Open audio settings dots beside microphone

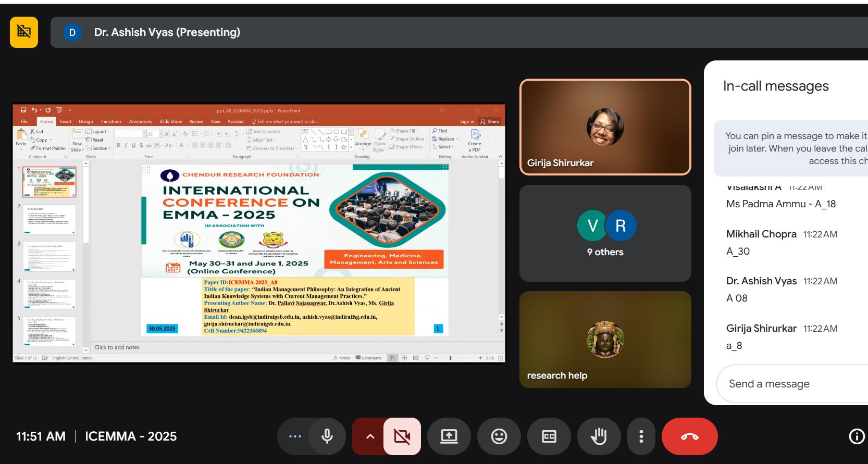click(x=295, y=436)
